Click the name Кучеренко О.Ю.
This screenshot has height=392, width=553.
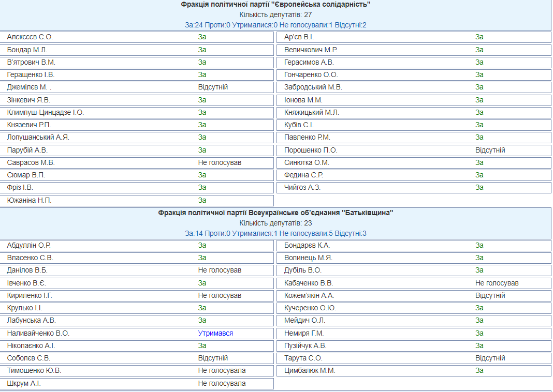310,308
